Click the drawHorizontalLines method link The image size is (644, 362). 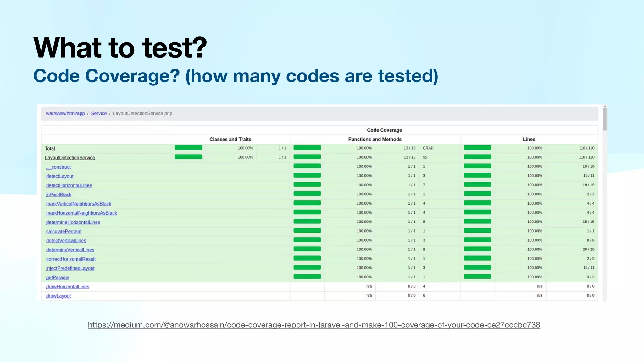click(68, 287)
